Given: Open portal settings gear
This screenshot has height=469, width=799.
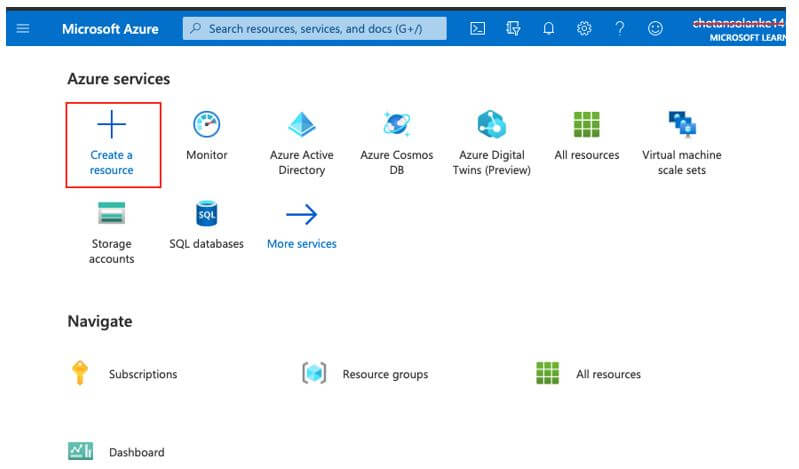Looking at the screenshot, I should [x=584, y=29].
